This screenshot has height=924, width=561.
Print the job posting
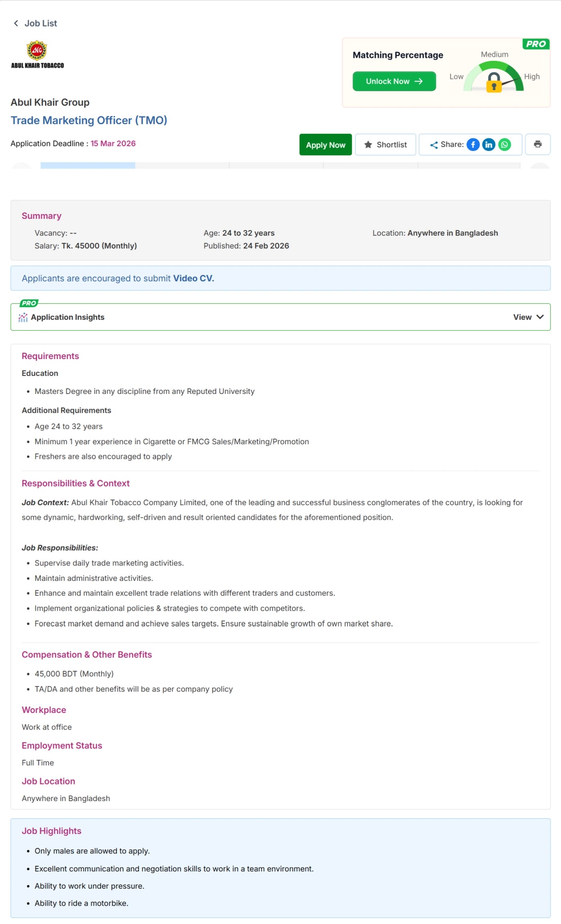[x=537, y=144]
